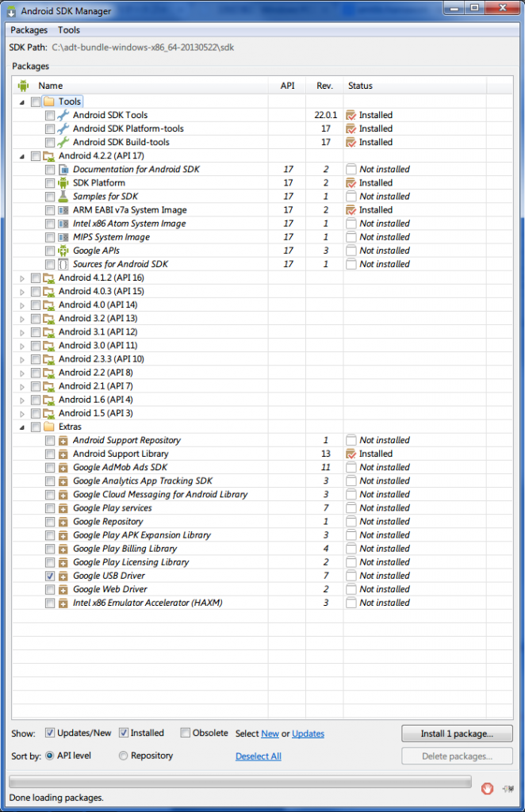
Task: Click the Sources for Android SDK braces icon
Action: 63,264
